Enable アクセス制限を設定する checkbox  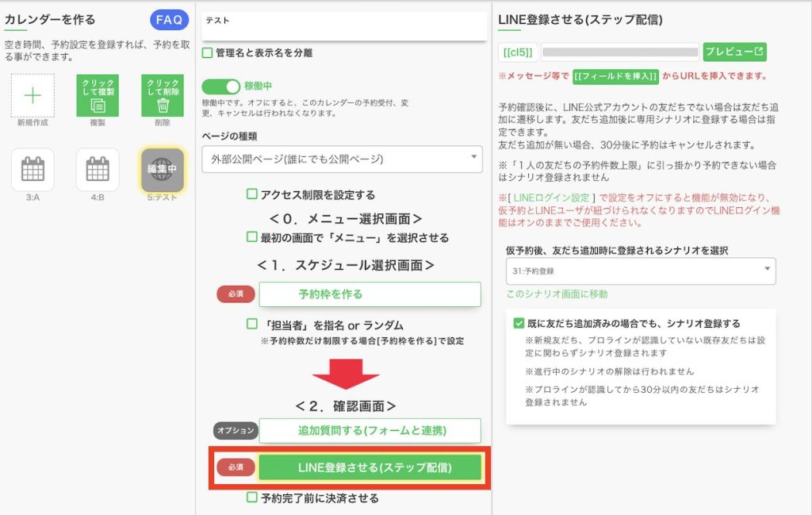point(252,194)
